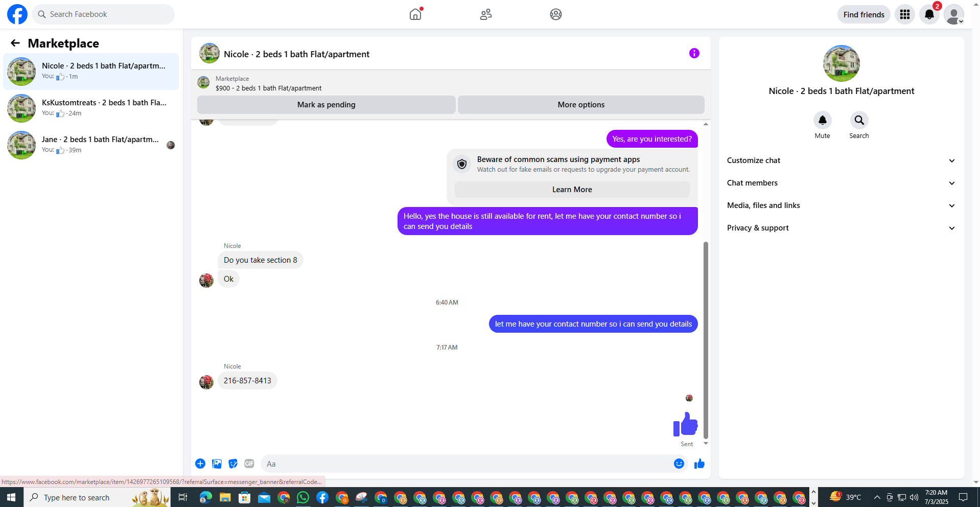Click Mark as pending button
The image size is (980, 507).
coord(326,105)
